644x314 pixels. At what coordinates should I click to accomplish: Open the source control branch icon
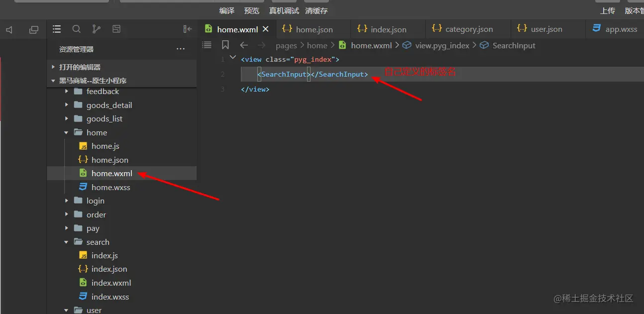97,29
